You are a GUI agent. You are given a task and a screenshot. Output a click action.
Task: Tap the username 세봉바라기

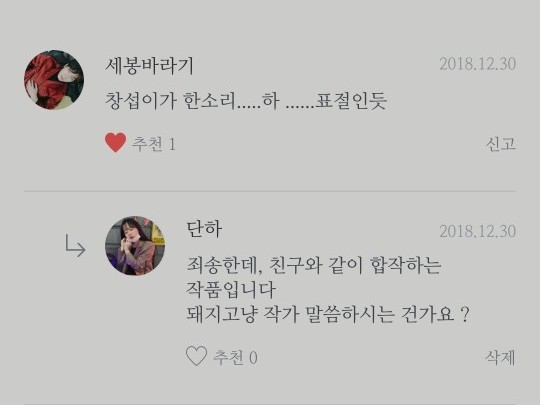[x=150, y=66]
